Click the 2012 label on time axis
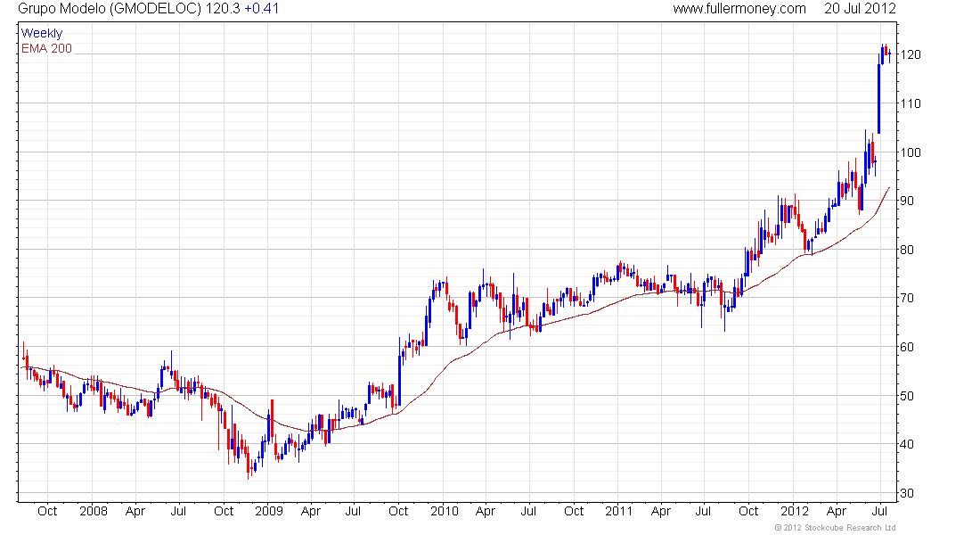 795,511
